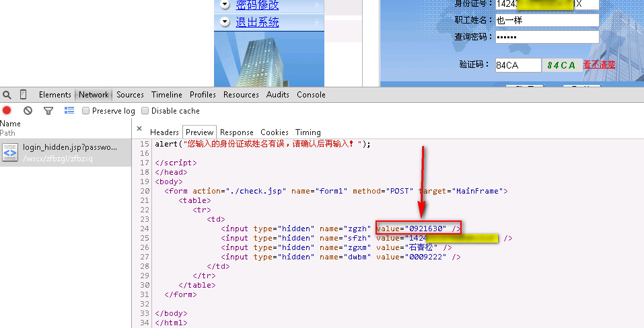Screen dimensions: 644x328
Task: Close the request details panel with X
Action: [x=139, y=129]
